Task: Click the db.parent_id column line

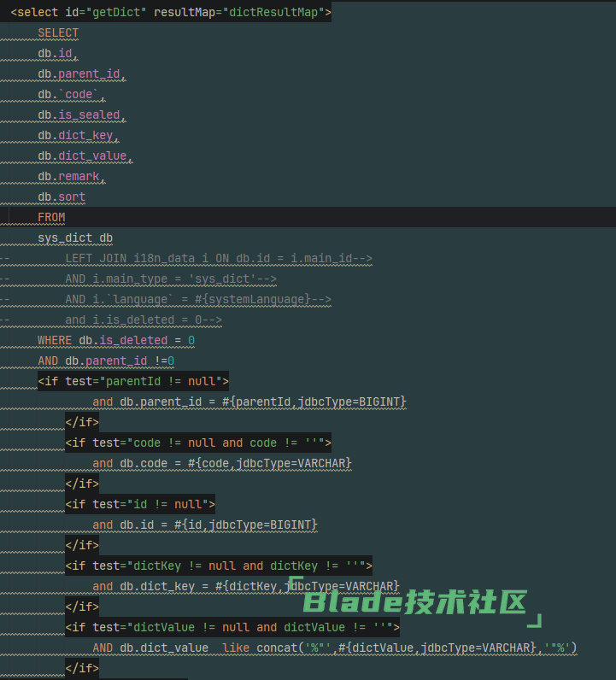Action: [81, 73]
